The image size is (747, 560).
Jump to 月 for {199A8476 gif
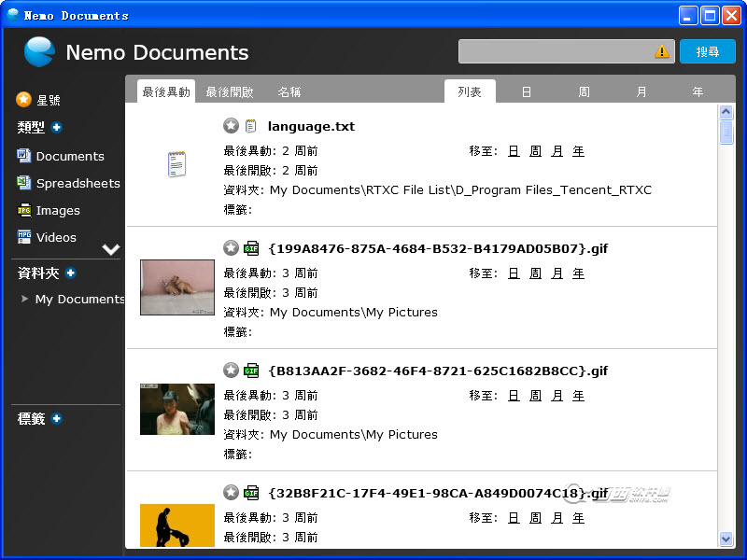click(x=557, y=273)
